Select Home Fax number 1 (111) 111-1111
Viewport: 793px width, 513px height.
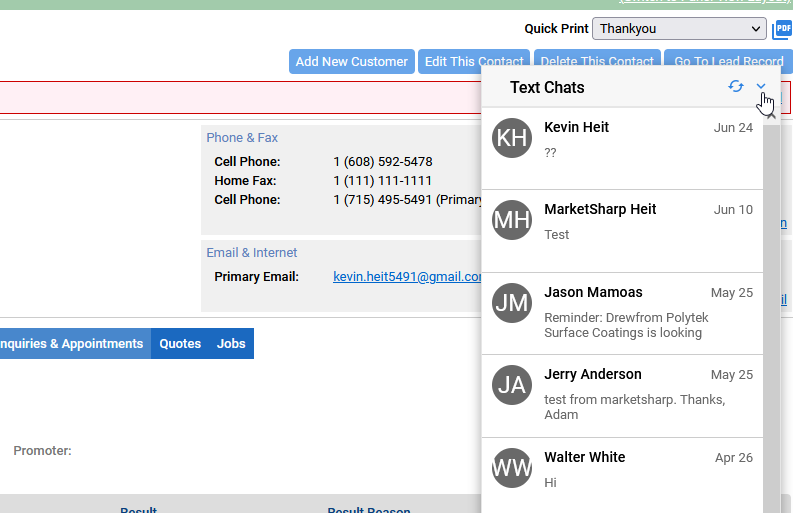point(382,181)
